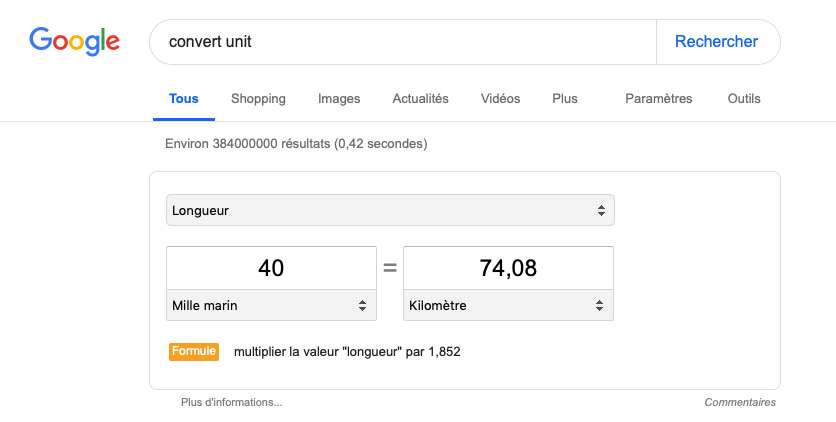Show the Vidéos results tab

click(500, 99)
